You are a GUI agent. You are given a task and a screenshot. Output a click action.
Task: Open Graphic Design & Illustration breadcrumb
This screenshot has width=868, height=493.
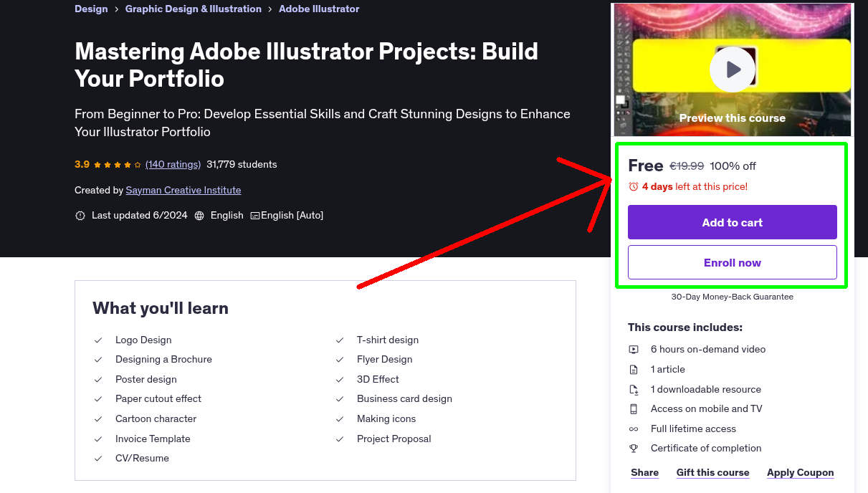[194, 9]
